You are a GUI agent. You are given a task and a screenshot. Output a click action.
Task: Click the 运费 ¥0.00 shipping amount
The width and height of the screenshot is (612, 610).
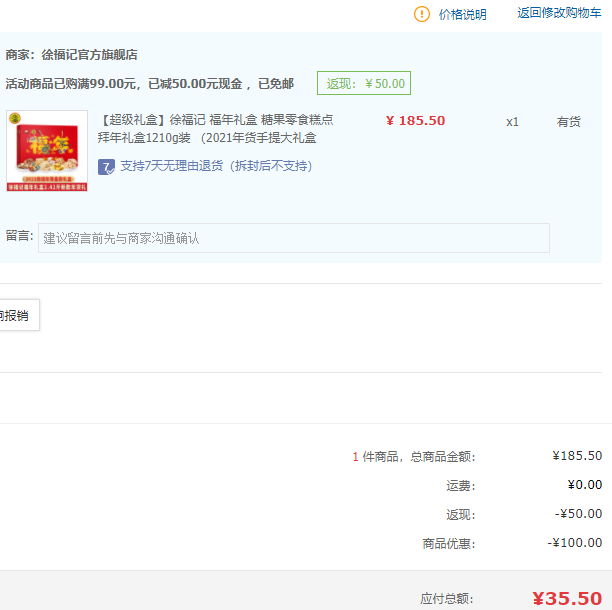point(584,485)
